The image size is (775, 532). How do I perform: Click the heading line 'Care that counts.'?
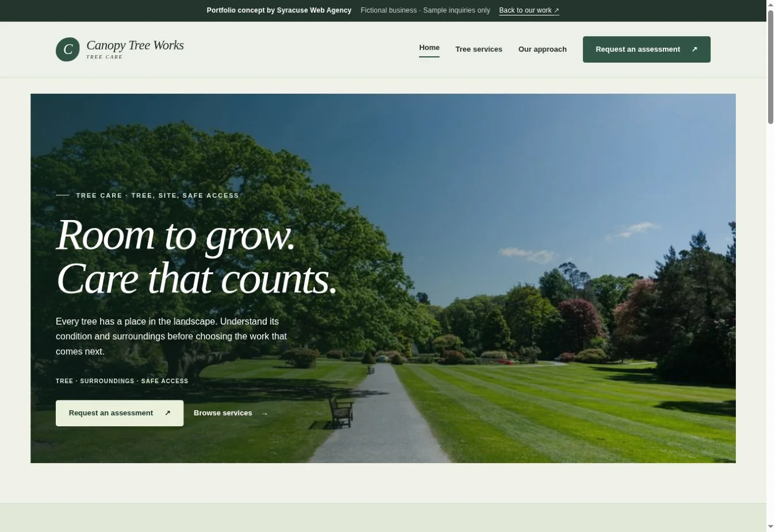click(197, 279)
